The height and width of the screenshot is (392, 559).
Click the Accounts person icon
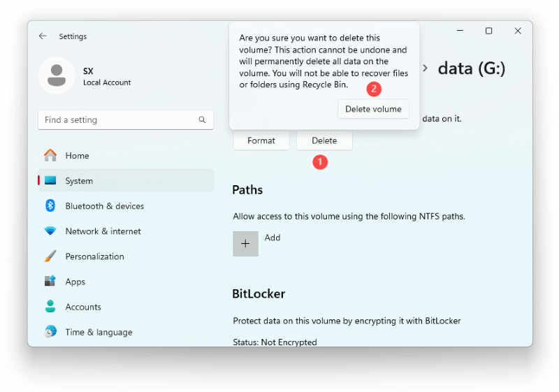coord(50,307)
